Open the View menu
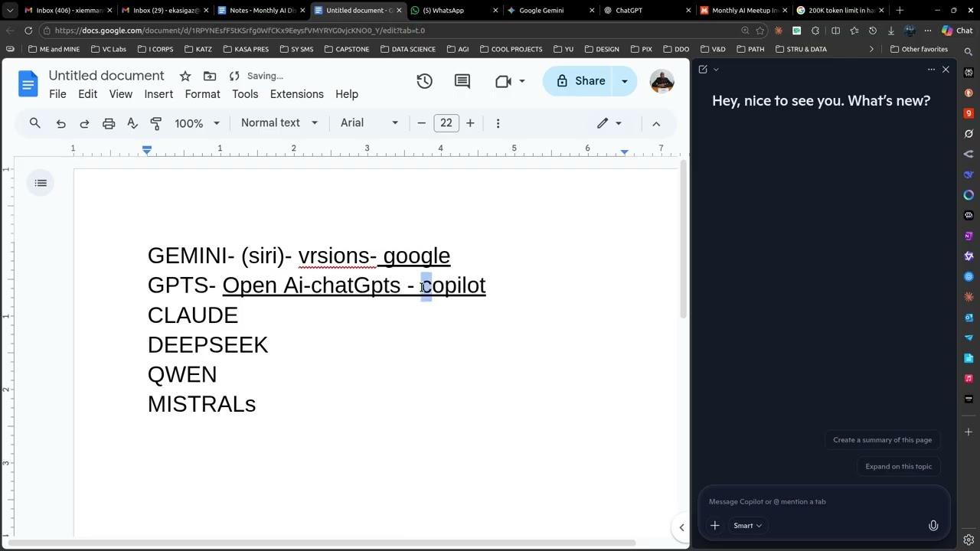 (120, 94)
